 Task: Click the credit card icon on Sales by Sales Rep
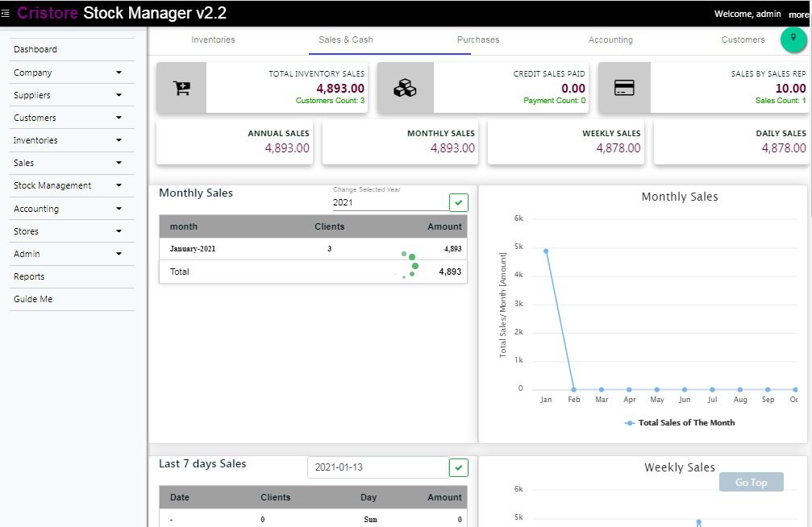click(624, 88)
